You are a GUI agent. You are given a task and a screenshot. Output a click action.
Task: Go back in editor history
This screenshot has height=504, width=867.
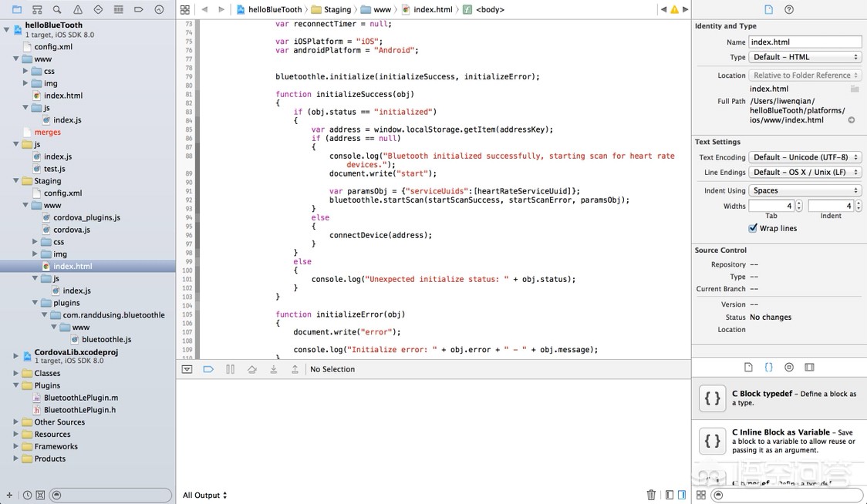coord(204,9)
